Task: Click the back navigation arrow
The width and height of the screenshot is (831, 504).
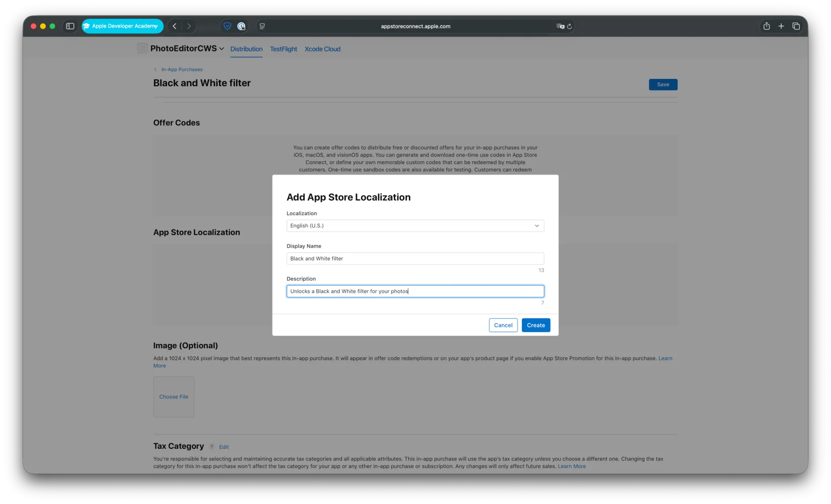Action: point(175,26)
